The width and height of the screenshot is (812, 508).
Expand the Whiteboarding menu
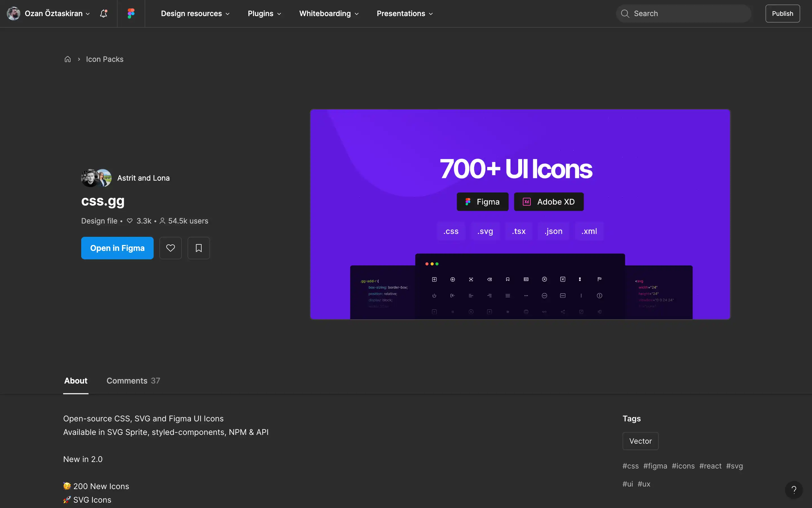pos(329,14)
